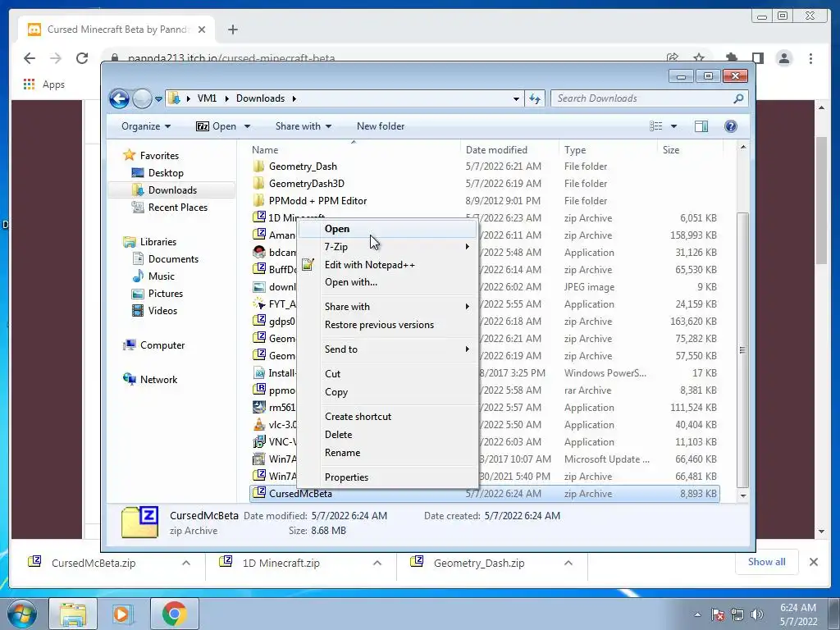Choose Restore previous versions
This screenshot has width=840, height=630.
(x=387, y=325)
